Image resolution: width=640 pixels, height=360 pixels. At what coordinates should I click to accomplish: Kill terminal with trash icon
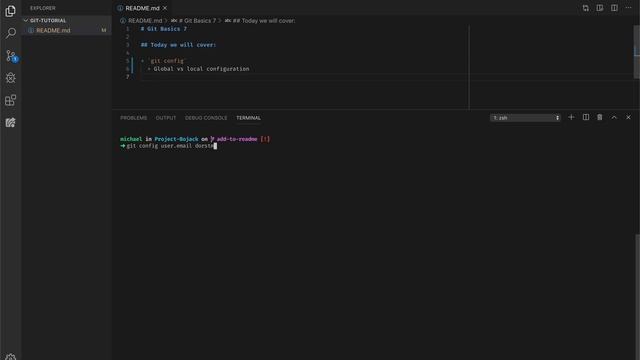[600, 118]
